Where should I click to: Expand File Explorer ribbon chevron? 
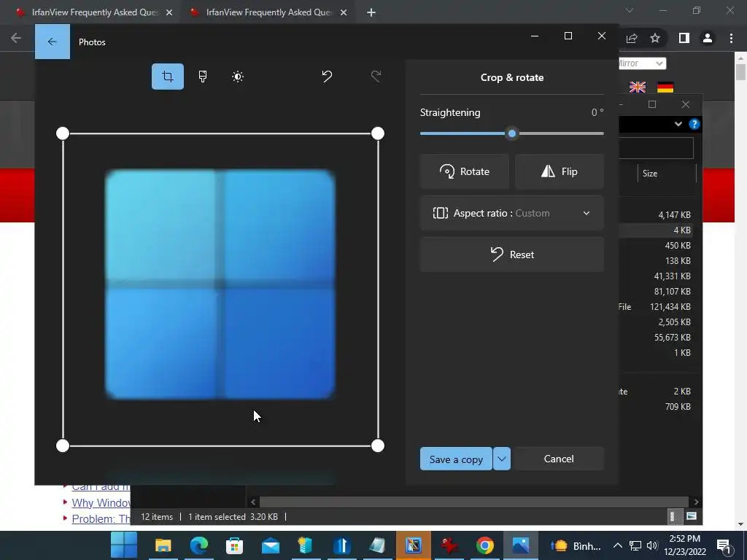point(678,124)
